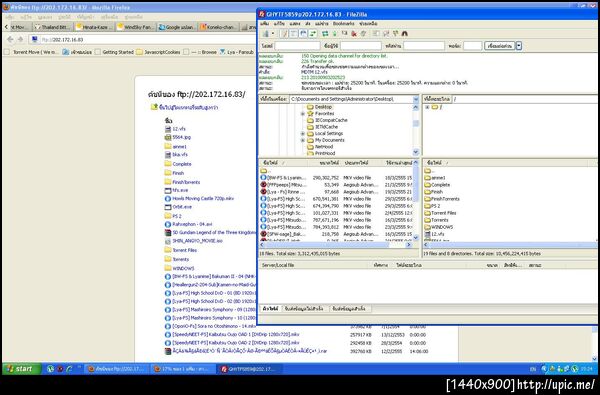
Task: Switch to the Failed transfers tab
Action: pyautogui.click(x=304, y=308)
